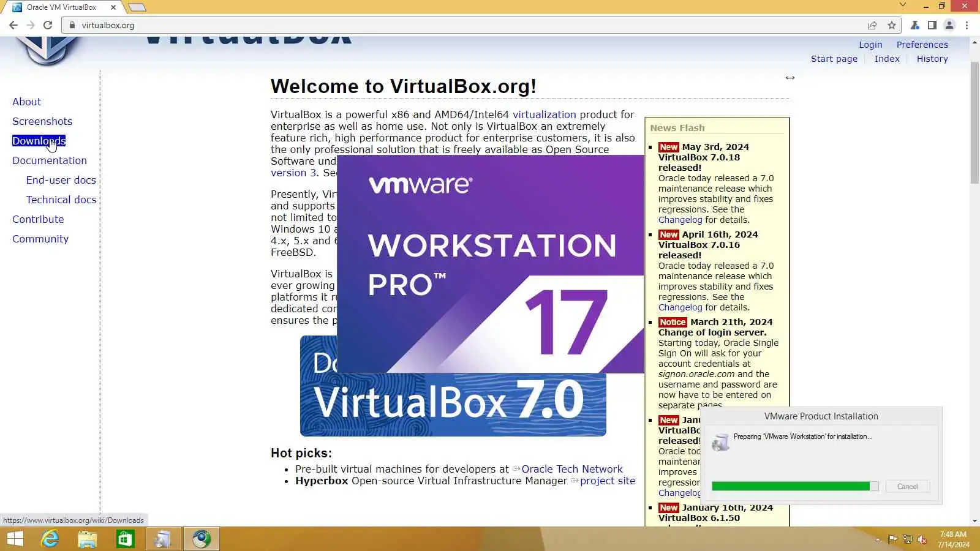This screenshot has height=551, width=980.
Task: Open the Contribute sidebar link
Action: [38, 219]
